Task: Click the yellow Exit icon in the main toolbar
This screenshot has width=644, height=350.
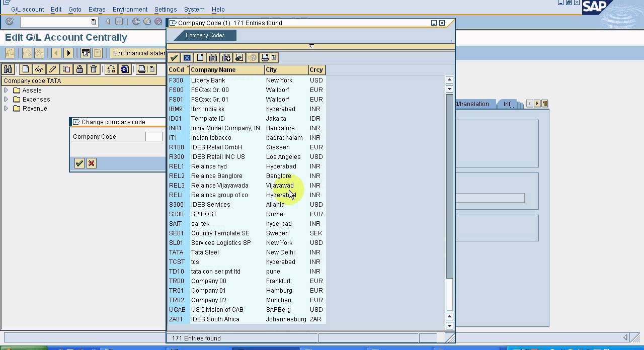Action: [x=147, y=22]
